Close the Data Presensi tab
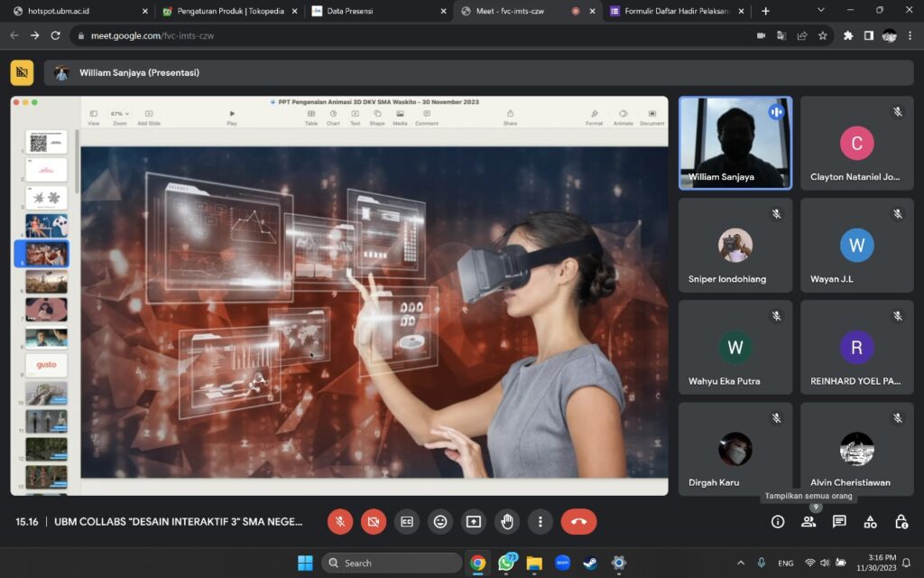 point(443,11)
